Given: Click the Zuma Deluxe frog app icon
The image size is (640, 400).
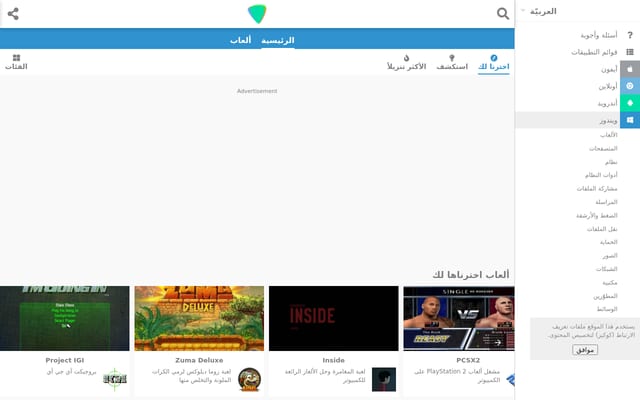Looking at the screenshot, I should [249, 379].
